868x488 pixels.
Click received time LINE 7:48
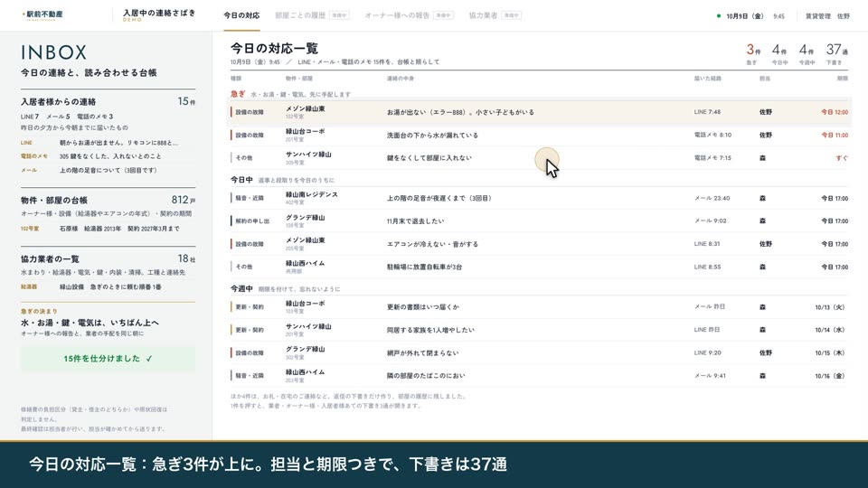coord(707,112)
